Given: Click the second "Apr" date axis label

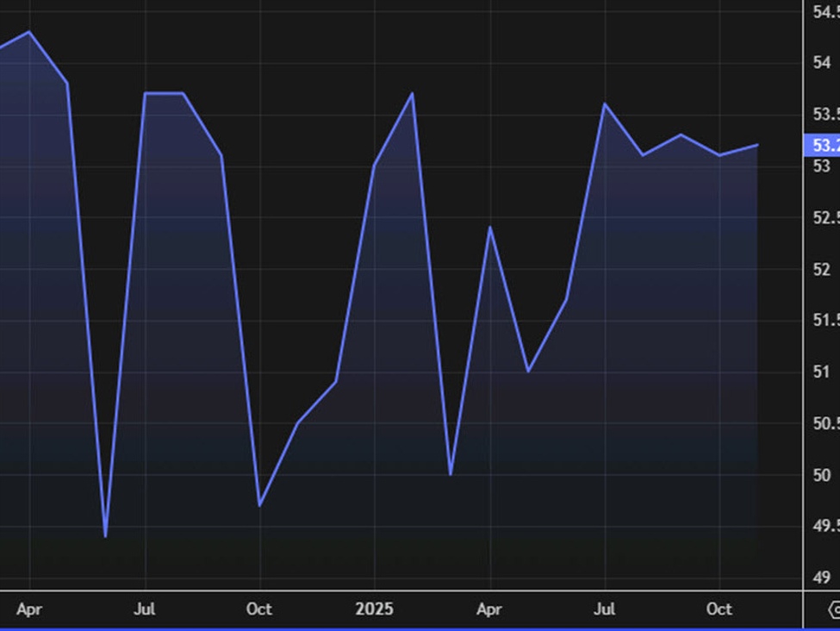Looking at the screenshot, I should [489, 609].
